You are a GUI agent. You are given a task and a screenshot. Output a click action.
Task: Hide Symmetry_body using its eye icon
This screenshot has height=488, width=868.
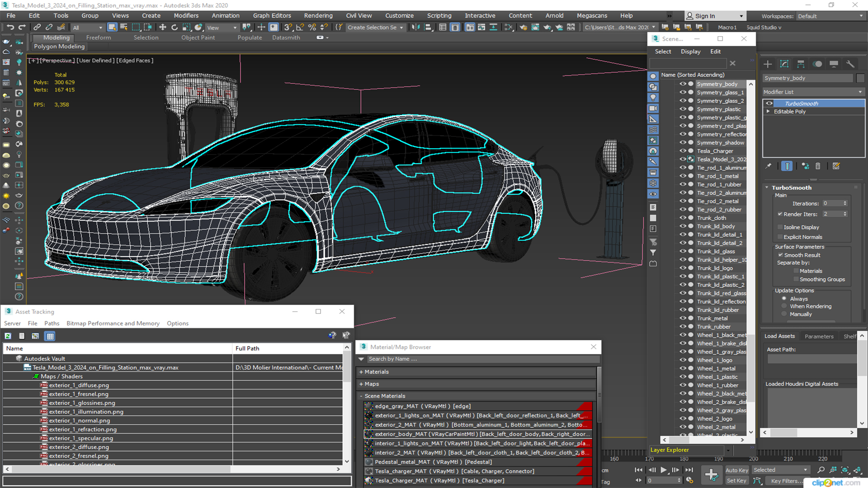[x=683, y=84]
